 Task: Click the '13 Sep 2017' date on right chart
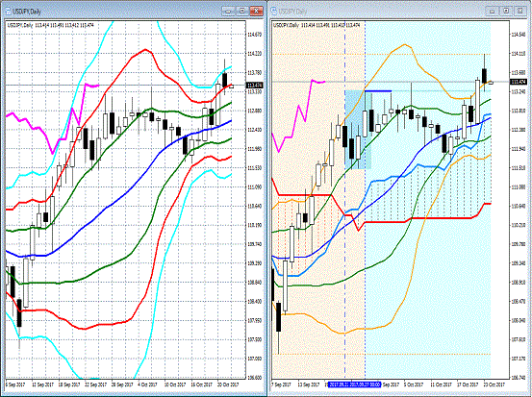pyautogui.click(x=309, y=385)
